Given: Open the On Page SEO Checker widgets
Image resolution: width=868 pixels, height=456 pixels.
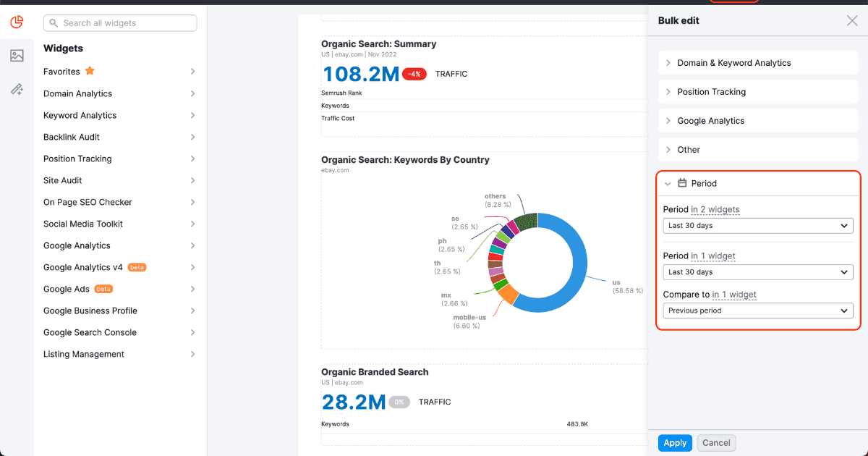Looking at the screenshot, I should [120, 202].
